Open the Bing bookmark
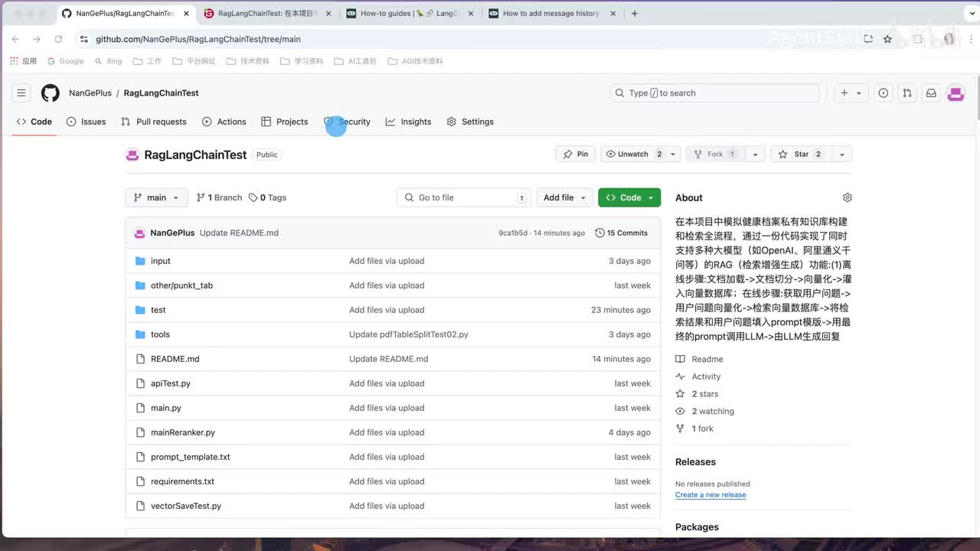This screenshot has width=980, height=551. click(108, 61)
